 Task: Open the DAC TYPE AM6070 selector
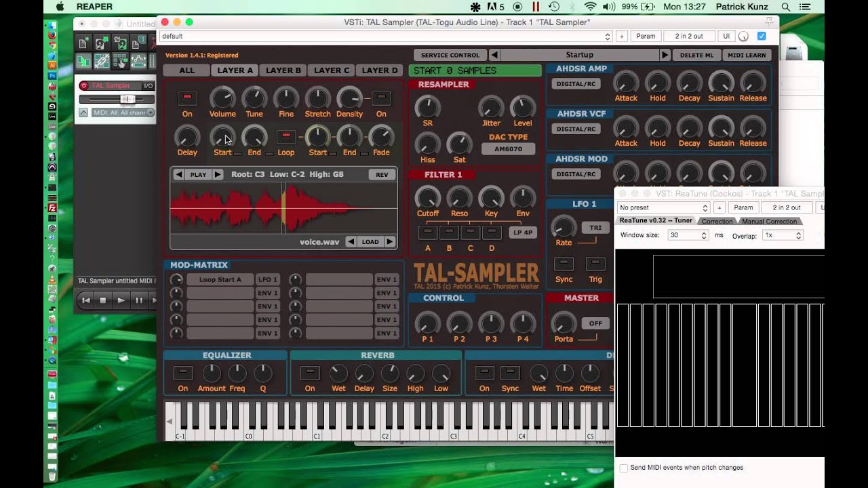point(508,149)
